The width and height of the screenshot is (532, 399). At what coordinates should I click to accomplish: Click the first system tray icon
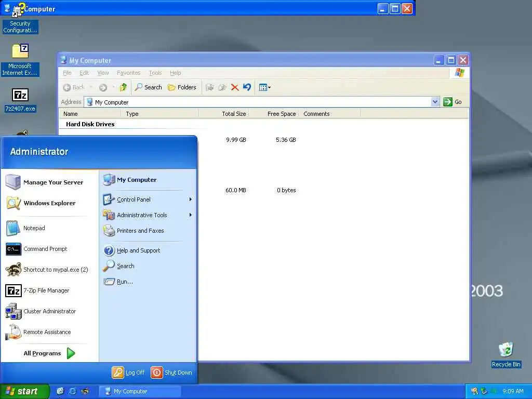coord(474,391)
